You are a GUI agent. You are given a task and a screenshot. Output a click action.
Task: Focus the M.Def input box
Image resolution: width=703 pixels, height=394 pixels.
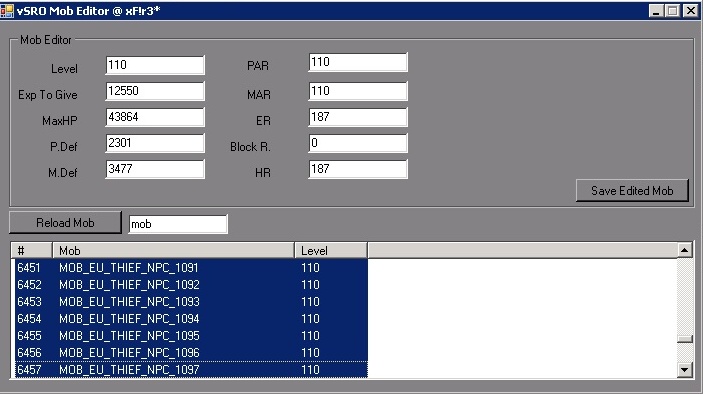tap(155, 169)
